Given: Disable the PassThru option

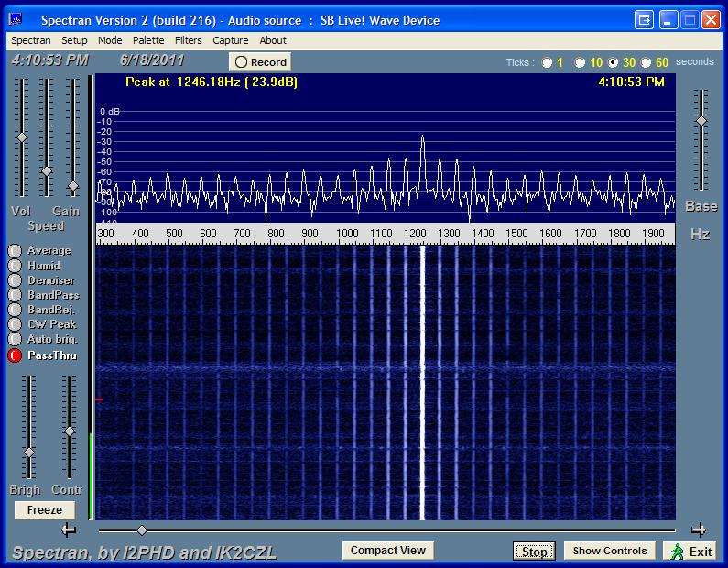Looking at the screenshot, I should 15,355.
